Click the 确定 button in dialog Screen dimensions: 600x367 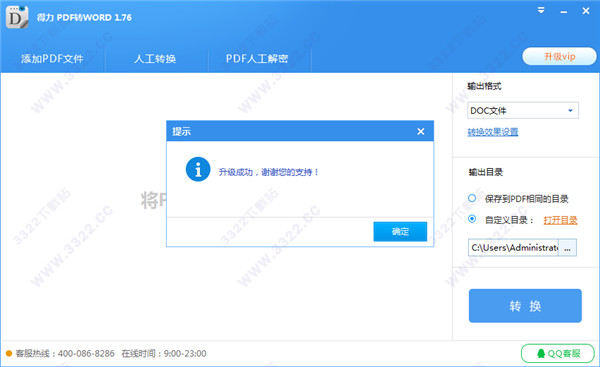tap(400, 232)
